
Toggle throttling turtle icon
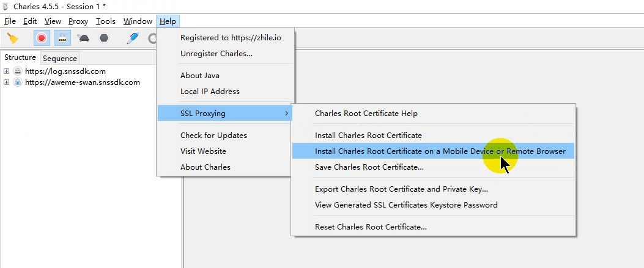84,38
